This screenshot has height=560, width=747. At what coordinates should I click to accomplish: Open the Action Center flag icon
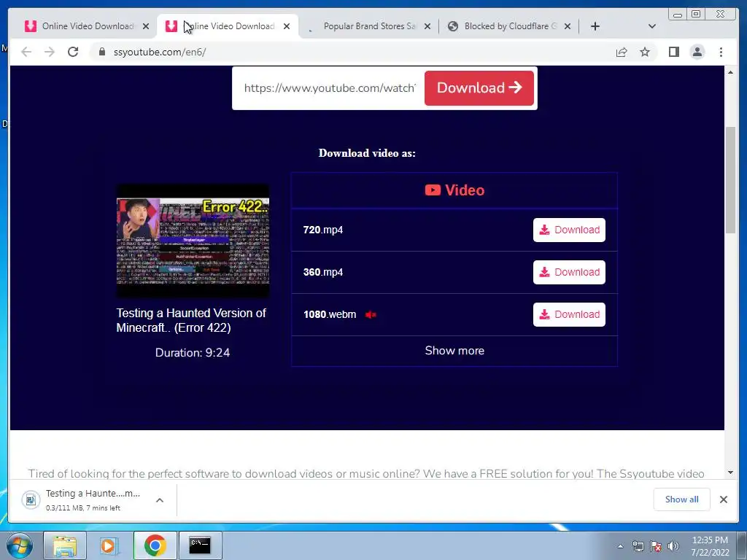pyautogui.click(x=656, y=546)
